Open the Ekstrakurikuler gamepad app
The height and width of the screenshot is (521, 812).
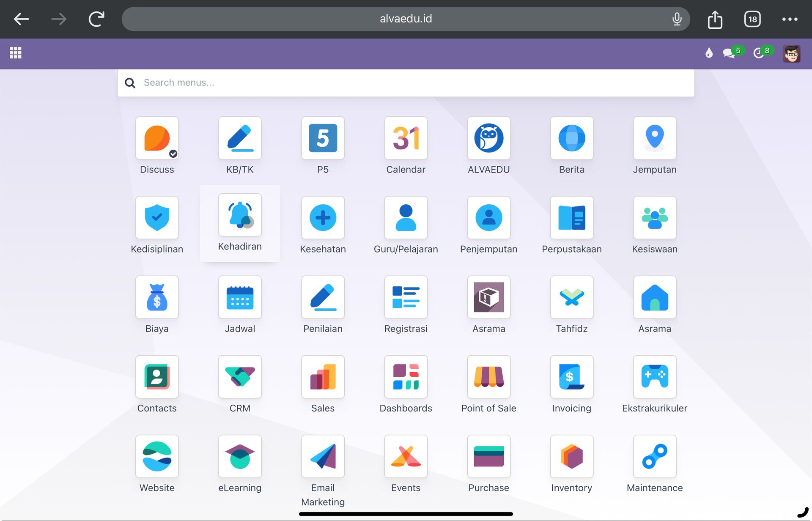pos(655,377)
